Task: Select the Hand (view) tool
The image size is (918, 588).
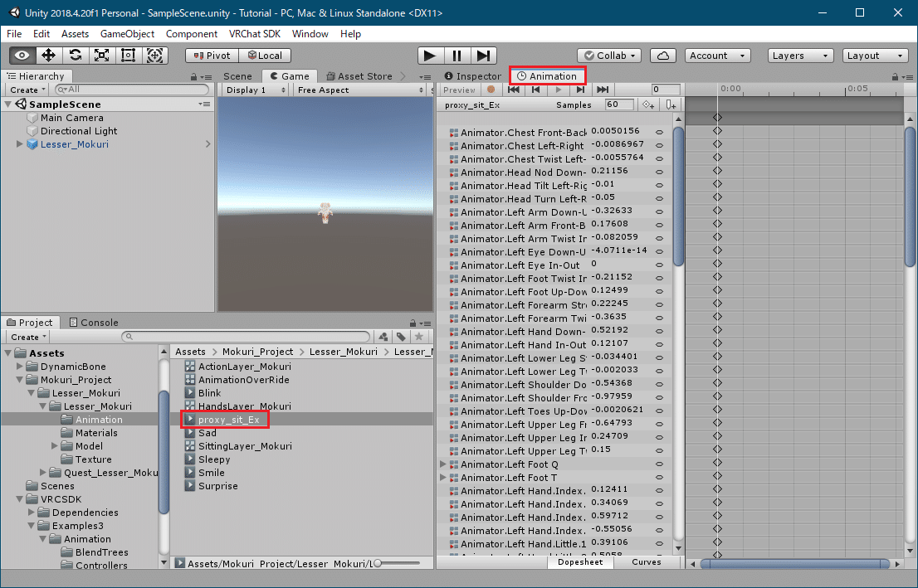Action: (22, 56)
